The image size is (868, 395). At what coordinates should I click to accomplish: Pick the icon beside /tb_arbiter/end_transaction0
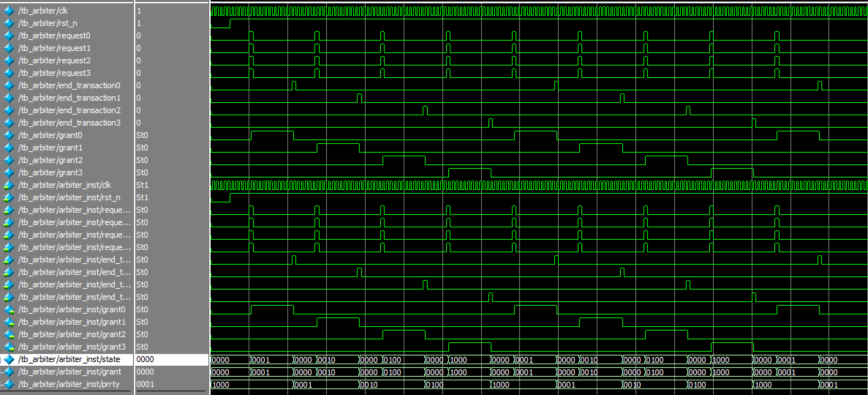[9, 86]
